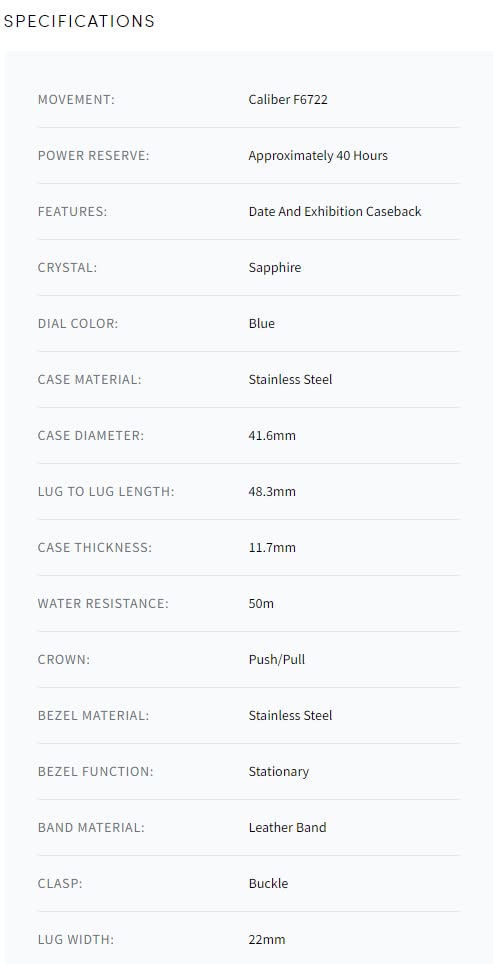Image resolution: width=493 pixels, height=964 pixels.
Task: Select the BEZEL MATERIAL label
Action: click(x=93, y=716)
